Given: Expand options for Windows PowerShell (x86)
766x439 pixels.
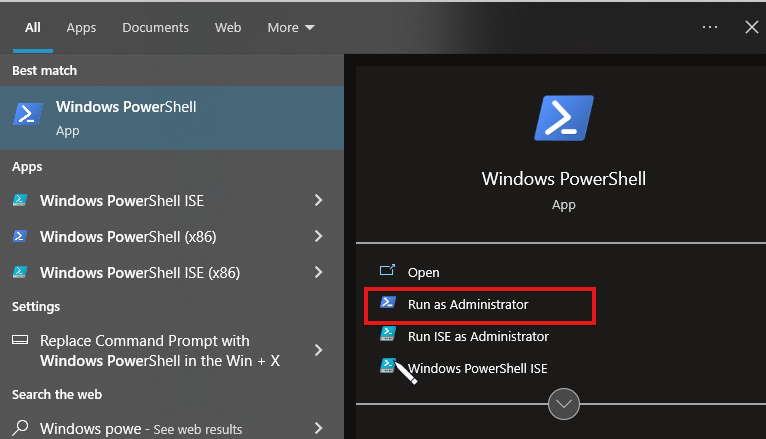Looking at the screenshot, I should tap(319, 236).
